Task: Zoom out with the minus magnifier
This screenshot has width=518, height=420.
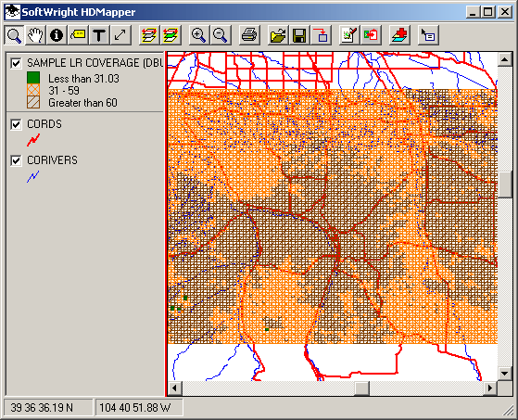Action: coord(220,35)
